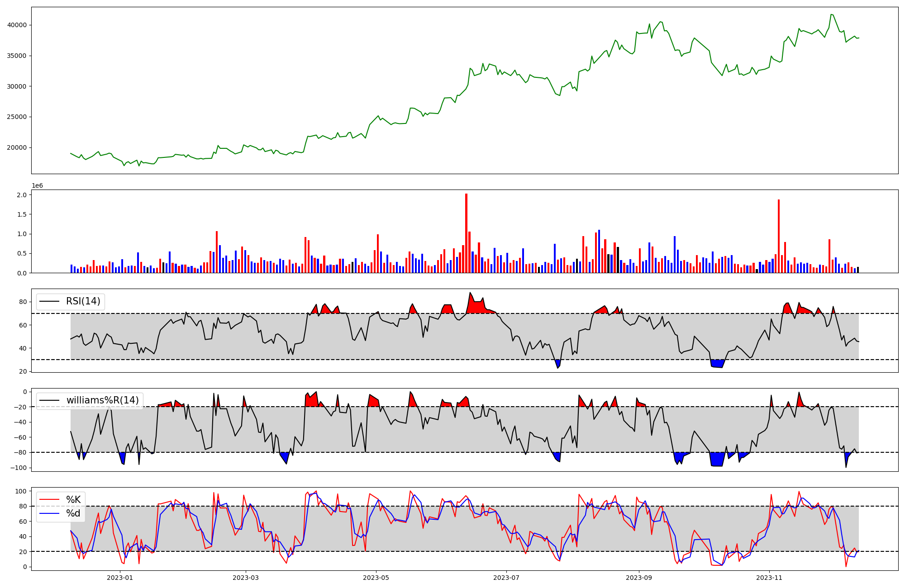Click the 80 tick on the RSI axis
This screenshot has height=588, width=905.
click(x=23, y=302)
